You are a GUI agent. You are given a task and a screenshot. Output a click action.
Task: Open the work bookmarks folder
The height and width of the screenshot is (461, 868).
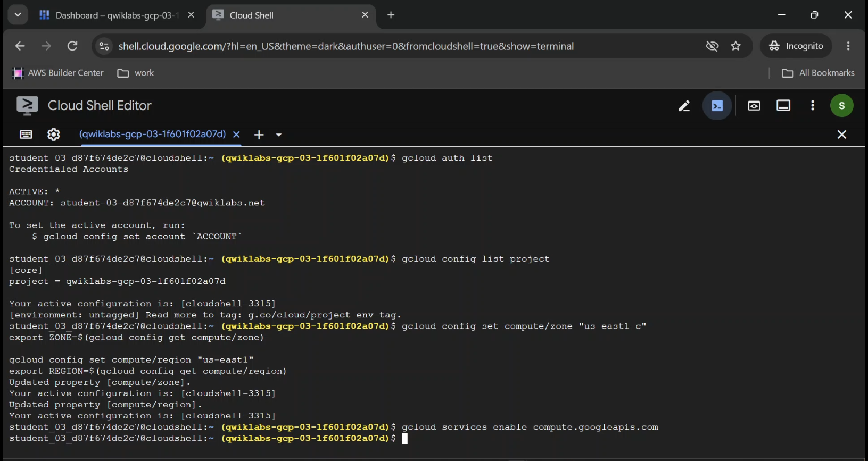click(136, 73)
